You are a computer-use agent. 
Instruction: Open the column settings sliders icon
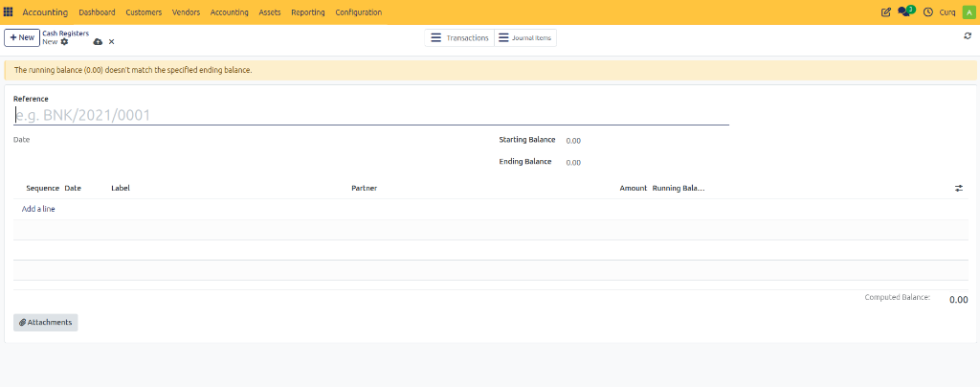pos(959,188)
